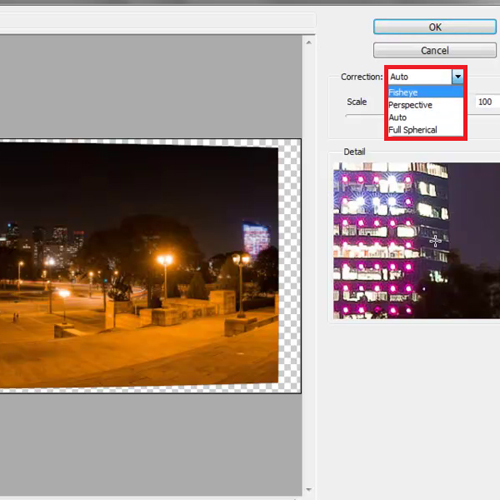
Task: Collapse the Correction dropdown using its arrow
Action: (x=458, y=77)
